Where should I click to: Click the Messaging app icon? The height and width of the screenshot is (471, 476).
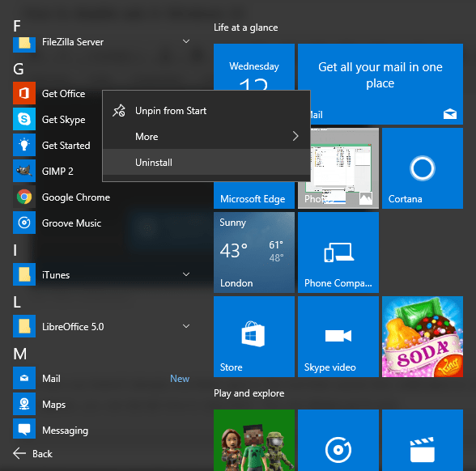[24, 430]
